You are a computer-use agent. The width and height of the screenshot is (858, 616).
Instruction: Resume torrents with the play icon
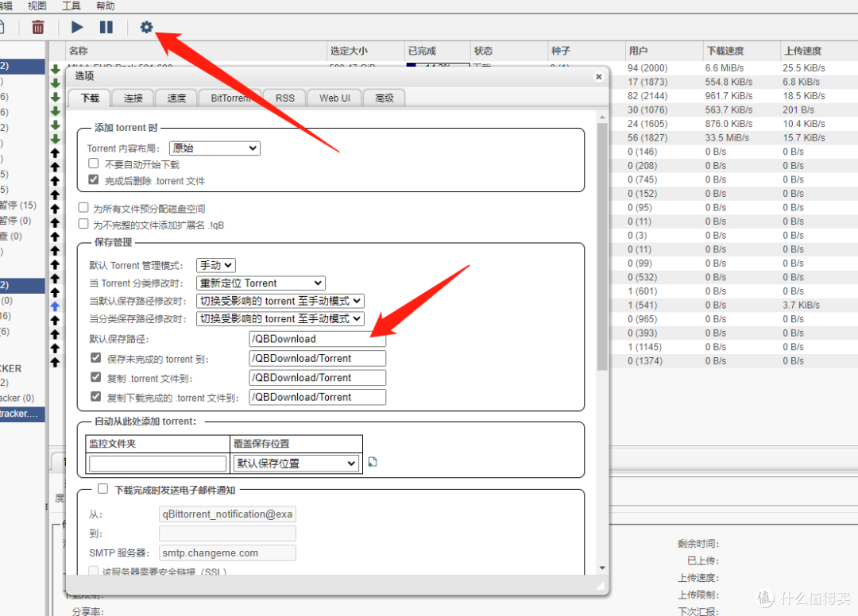click(x=77, y=27)
